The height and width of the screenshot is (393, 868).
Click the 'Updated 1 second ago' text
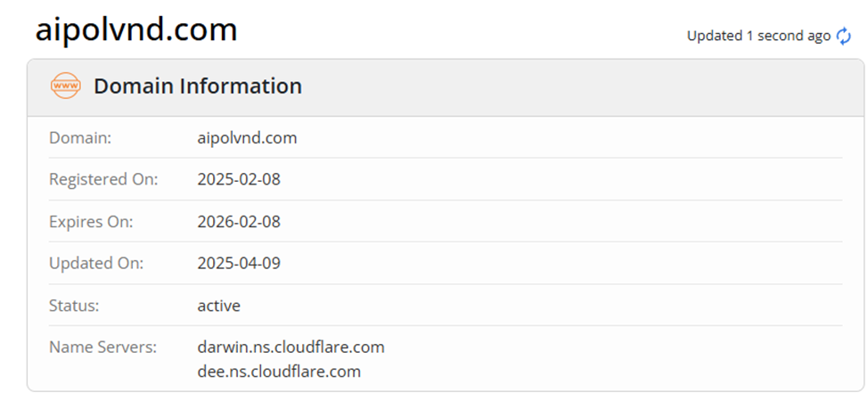click(758, 37)
